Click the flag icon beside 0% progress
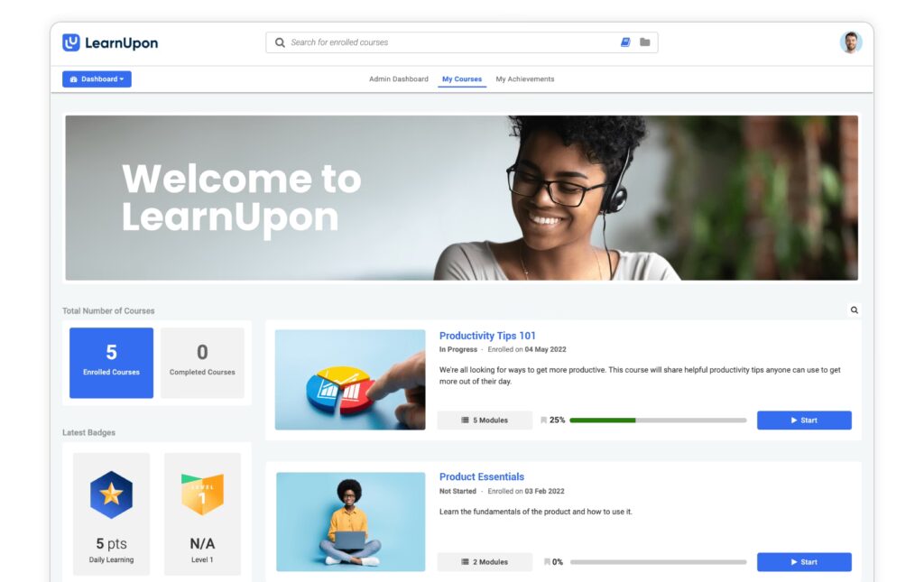Image resolution: width=924 pixels, height=582 pixels. (547, 562)
